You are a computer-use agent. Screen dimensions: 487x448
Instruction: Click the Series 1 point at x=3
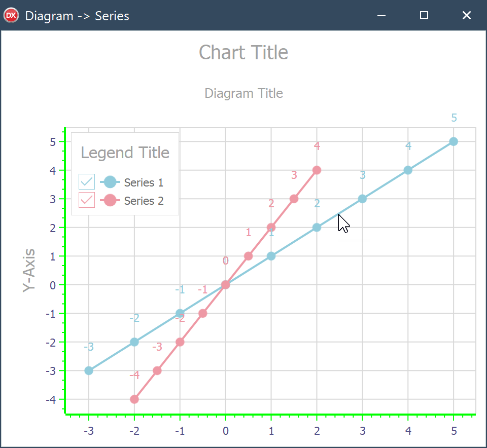coord(362,199)
